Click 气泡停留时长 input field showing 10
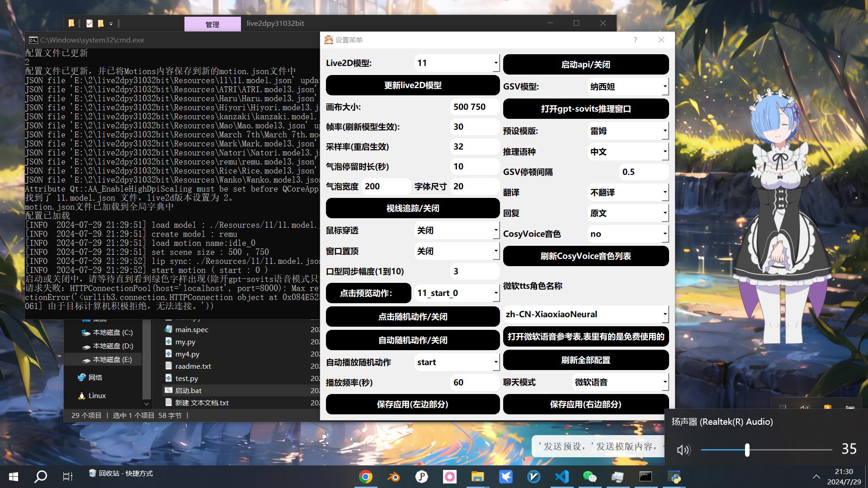The image size is (868, 488). [475, 167]
